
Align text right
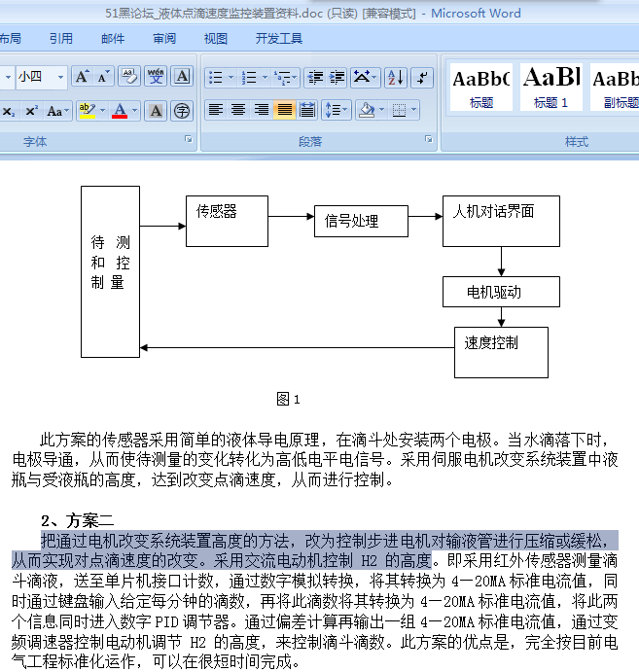[262, 110]
